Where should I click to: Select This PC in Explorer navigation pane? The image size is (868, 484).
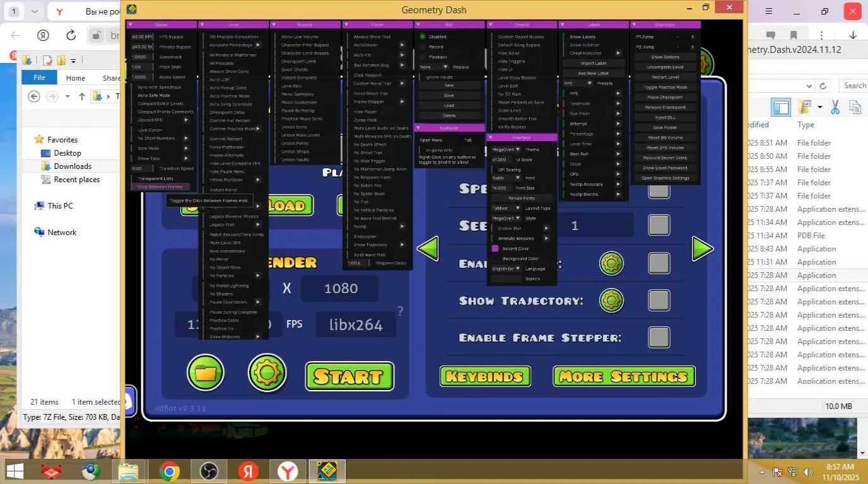60,205
